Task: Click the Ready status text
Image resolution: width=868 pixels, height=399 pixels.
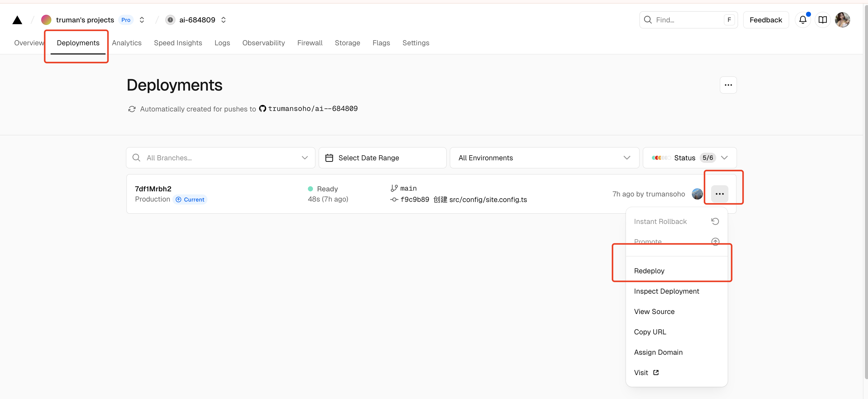Action: click(x=327, y=189)
